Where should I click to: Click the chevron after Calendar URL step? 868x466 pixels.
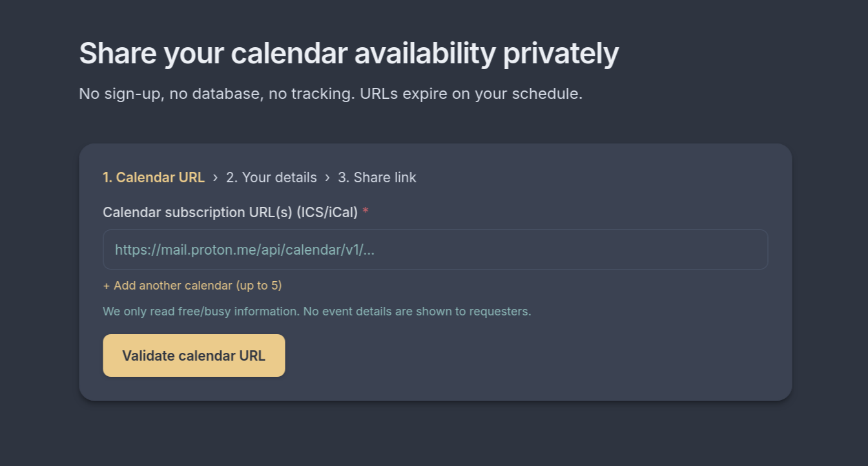214,177
